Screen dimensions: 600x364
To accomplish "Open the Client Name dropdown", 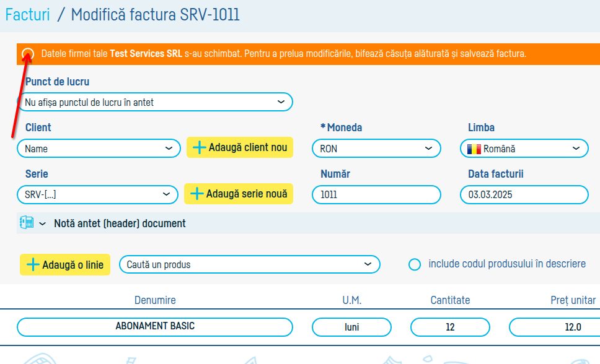I will click(99, 149).
